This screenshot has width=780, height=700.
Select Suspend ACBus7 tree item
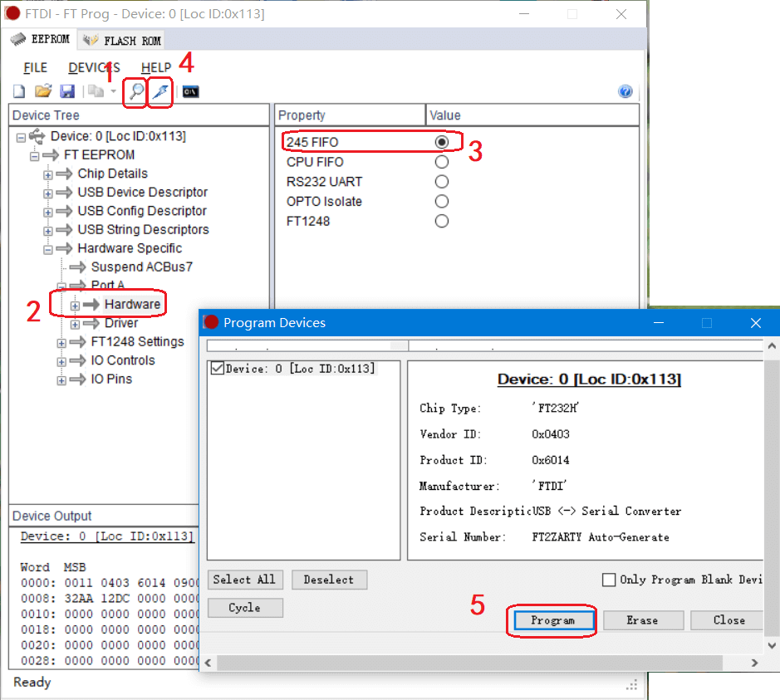(x=142, y=267)
